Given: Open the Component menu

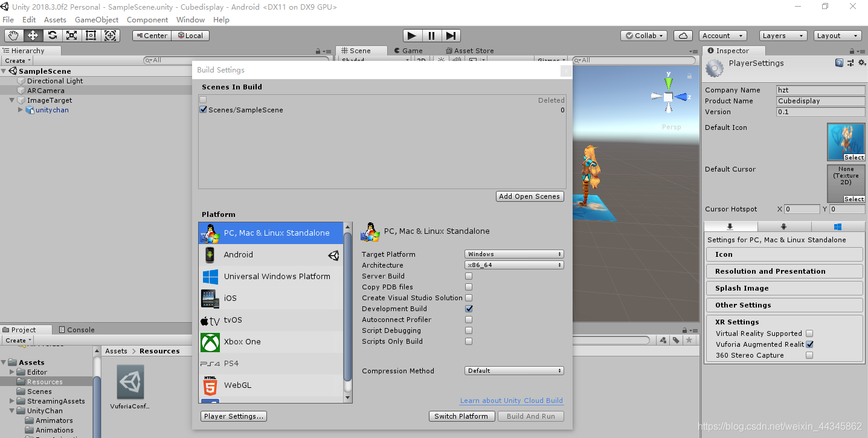Looking at the screenshot, I should pos(147,20).
